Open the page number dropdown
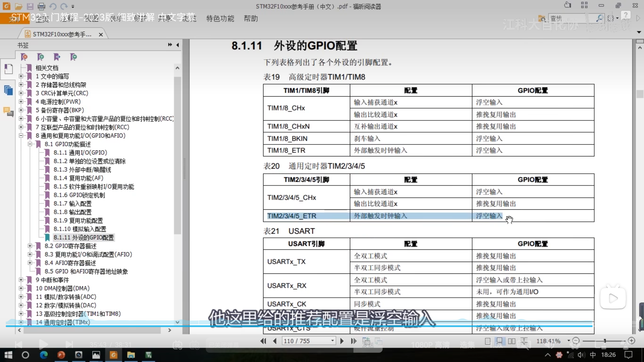Screen dimensions: 644x362 point(332,341)
